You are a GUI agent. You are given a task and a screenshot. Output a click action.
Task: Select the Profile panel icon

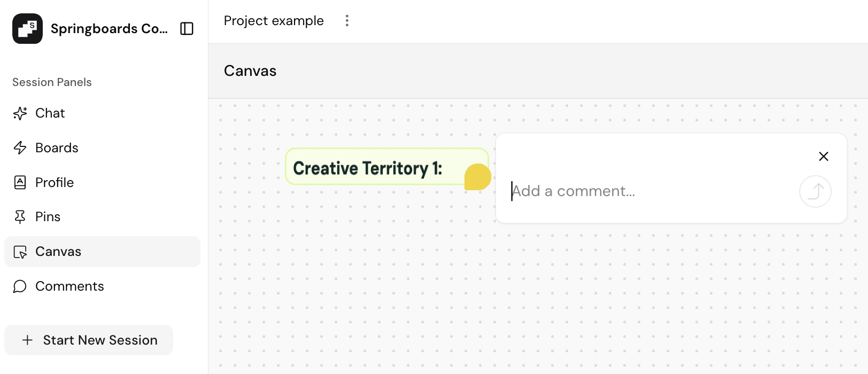[20, 183]
